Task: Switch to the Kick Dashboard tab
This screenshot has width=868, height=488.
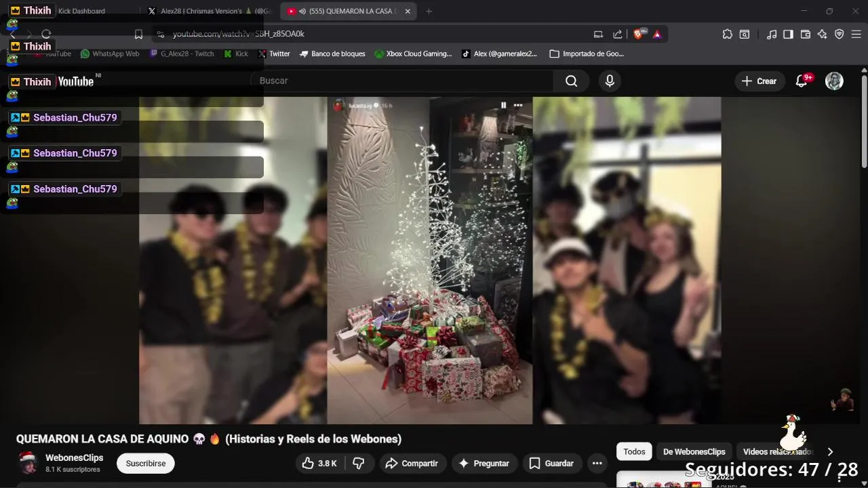Action: coord(81,11)
